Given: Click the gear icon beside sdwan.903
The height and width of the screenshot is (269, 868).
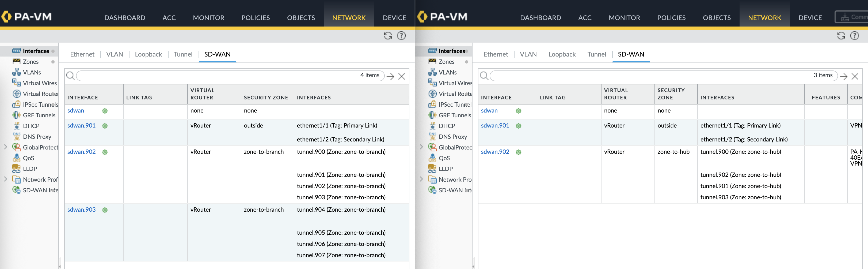Looking at the screenshot, I should [x=105, y=210].
